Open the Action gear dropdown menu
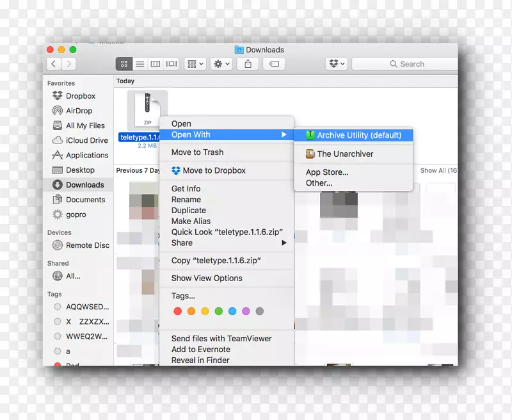Screen dimensions: 512x420 pos(221,64)
